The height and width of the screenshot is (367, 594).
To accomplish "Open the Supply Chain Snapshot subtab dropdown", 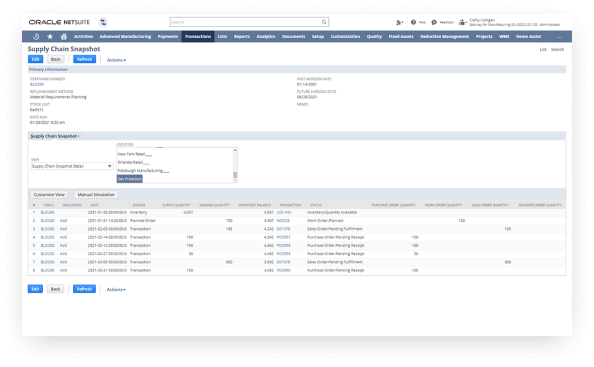I will 55,136.
